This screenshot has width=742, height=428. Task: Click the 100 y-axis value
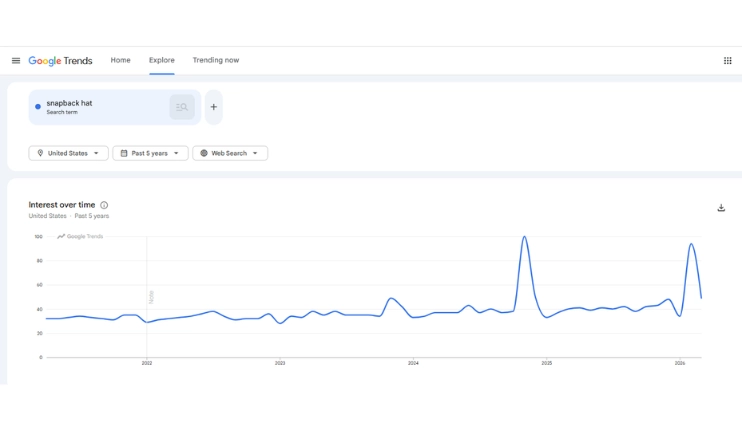click(38, 236)
